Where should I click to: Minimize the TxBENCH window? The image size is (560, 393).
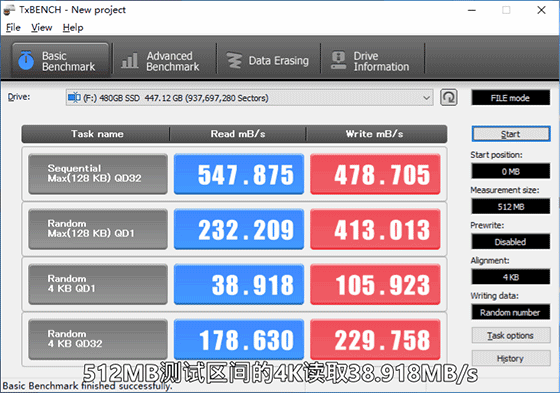click(472, 10)
